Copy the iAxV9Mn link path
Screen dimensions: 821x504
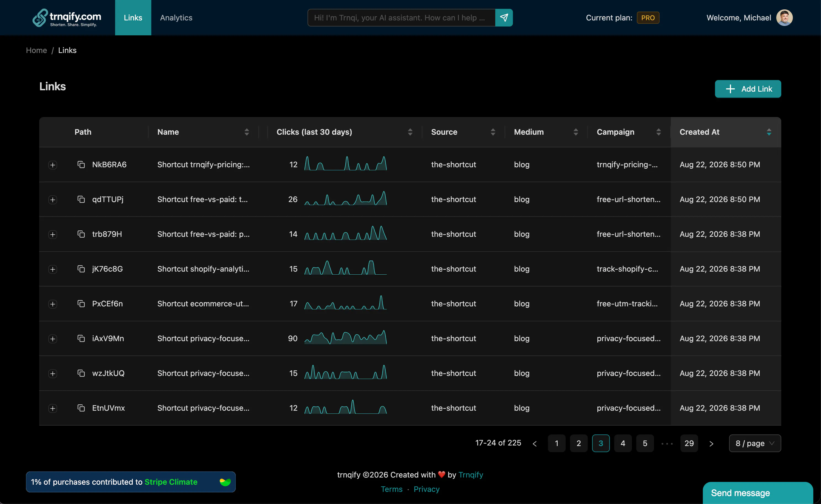[x=81, y=338]
